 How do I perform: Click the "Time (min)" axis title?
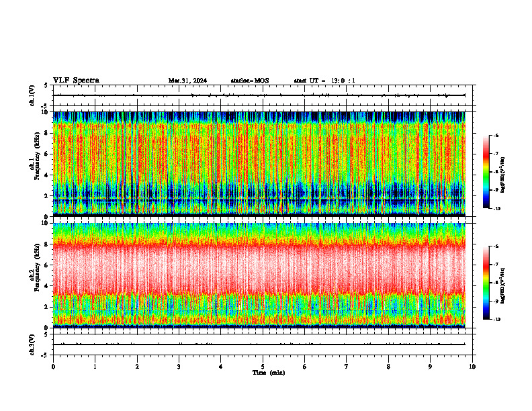269,373
